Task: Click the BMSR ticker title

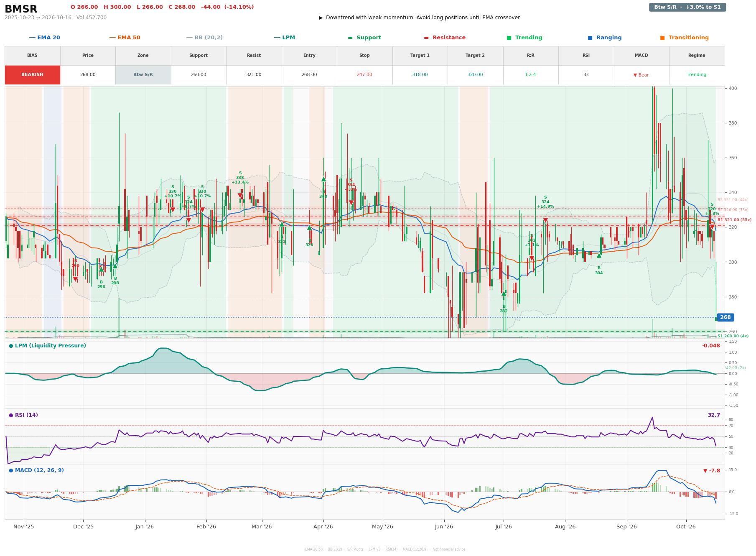Action: (x=21, y=9)
